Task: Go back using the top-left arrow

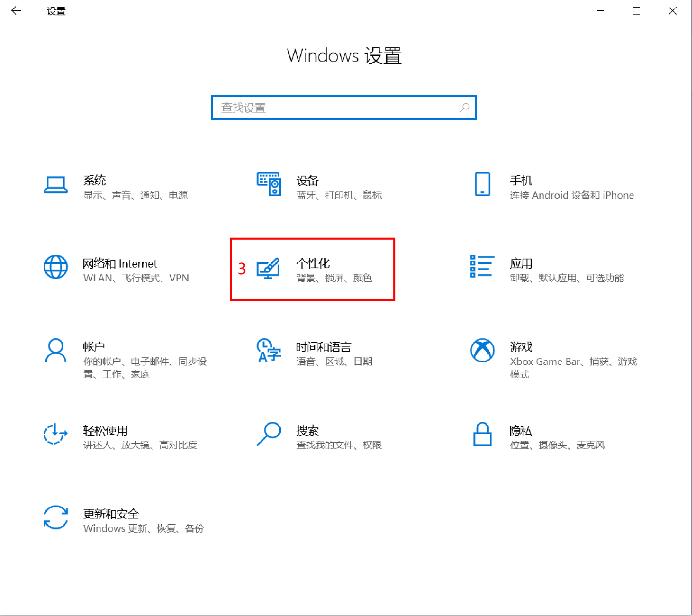Action: (16, 11)
